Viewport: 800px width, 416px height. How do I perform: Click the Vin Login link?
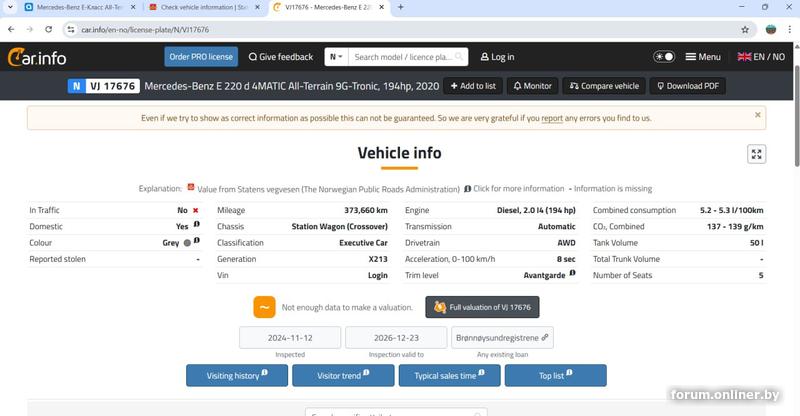pos(378,275)
